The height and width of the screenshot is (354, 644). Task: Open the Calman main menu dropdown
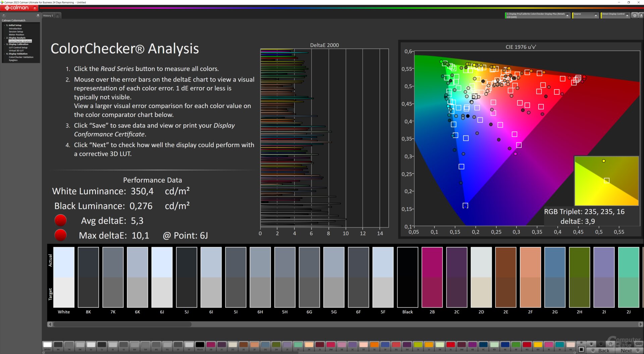[x=35, y=8]
